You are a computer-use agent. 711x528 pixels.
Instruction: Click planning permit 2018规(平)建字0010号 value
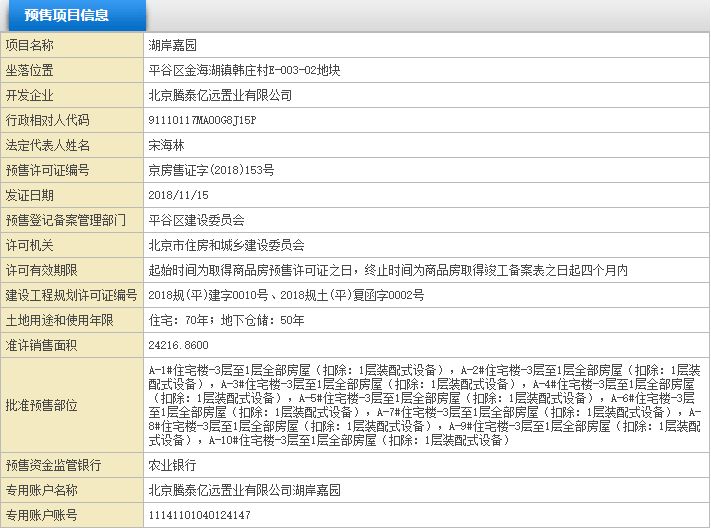point(286,295)
